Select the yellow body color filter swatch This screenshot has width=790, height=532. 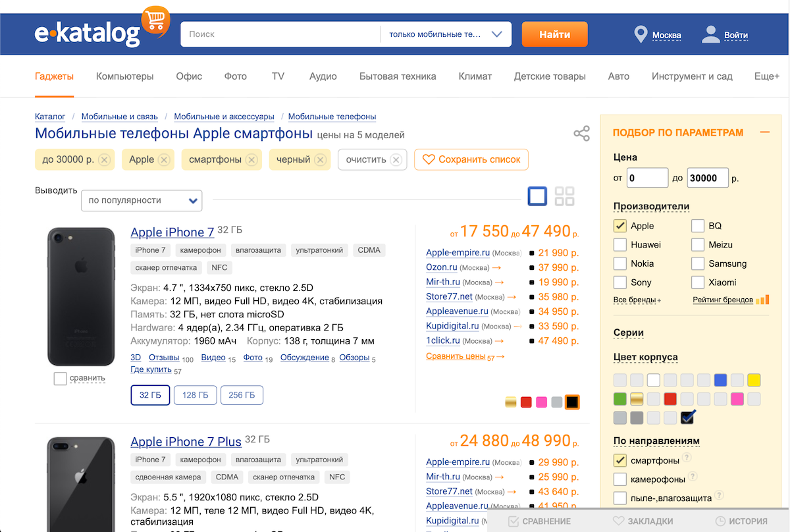coord(754,380)
